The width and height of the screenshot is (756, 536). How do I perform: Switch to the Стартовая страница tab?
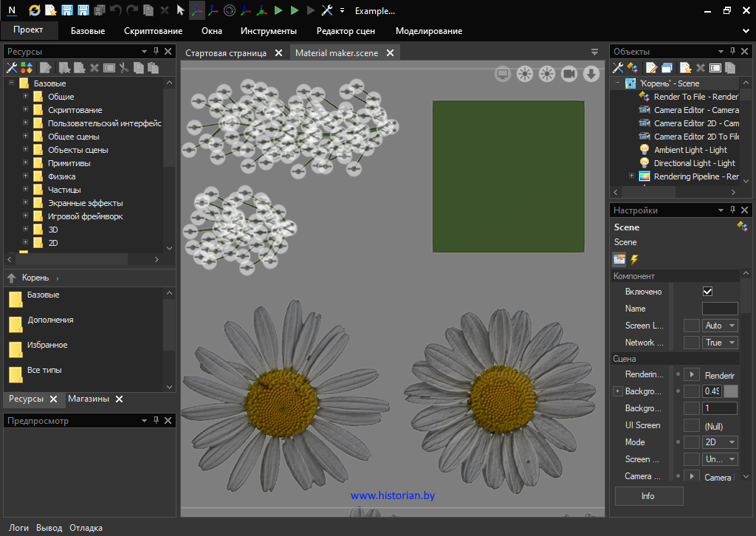tap(226, 53)
